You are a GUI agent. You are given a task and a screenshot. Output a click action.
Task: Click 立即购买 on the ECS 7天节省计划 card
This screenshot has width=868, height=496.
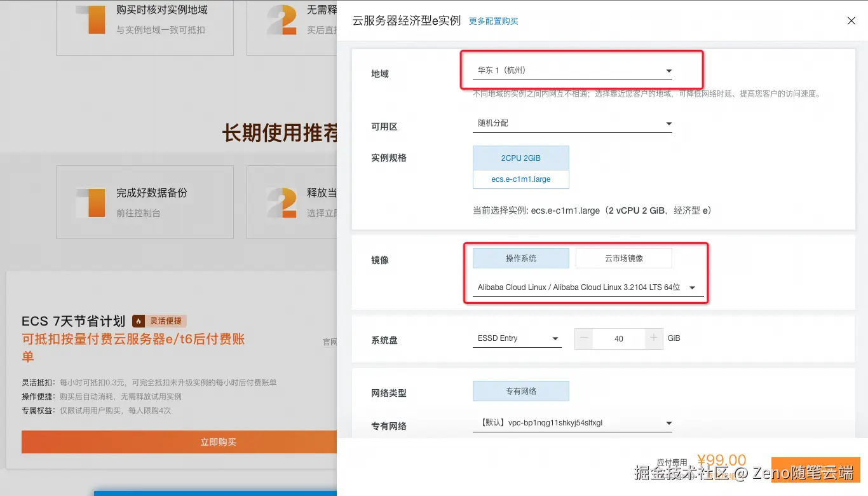pos(179,442)
